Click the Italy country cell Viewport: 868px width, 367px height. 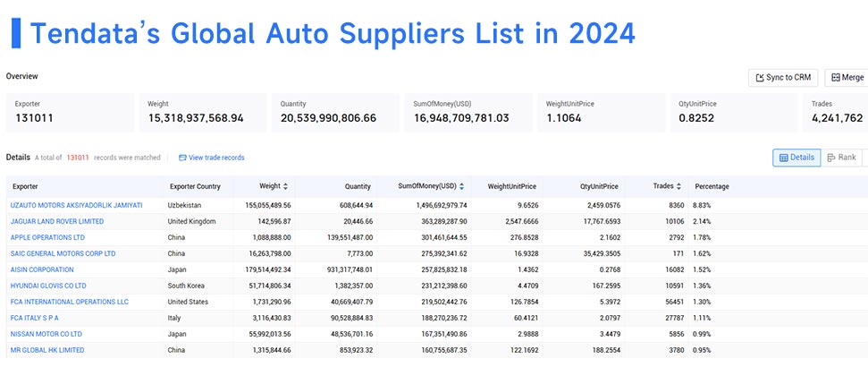tap(174, 318)
